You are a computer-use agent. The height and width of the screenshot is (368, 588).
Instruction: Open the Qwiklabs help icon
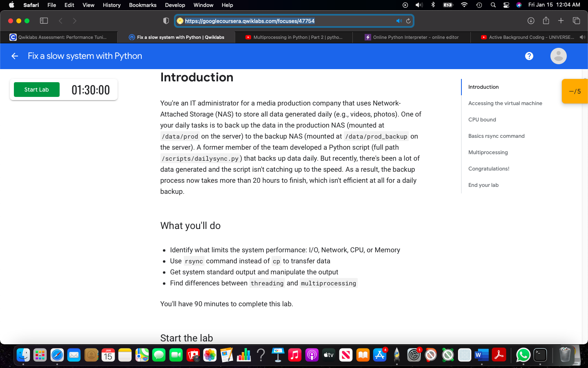pyautogui.click(x=529, y=56)
